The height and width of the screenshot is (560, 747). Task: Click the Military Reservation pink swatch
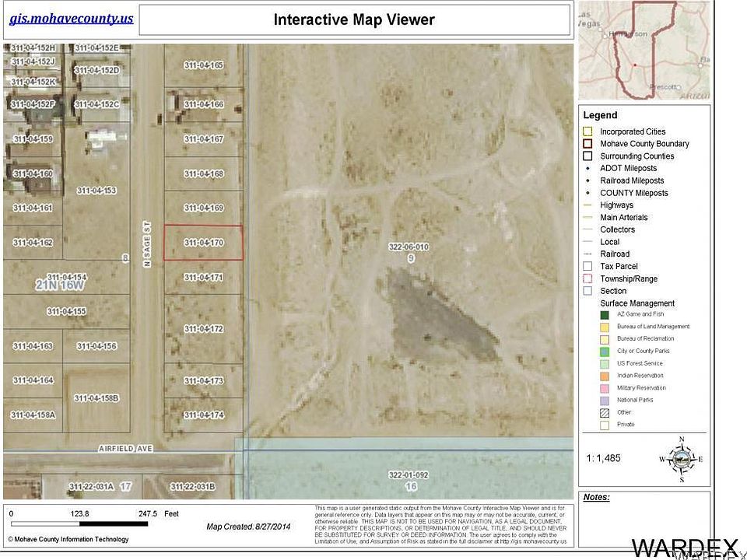coord(605,387)
